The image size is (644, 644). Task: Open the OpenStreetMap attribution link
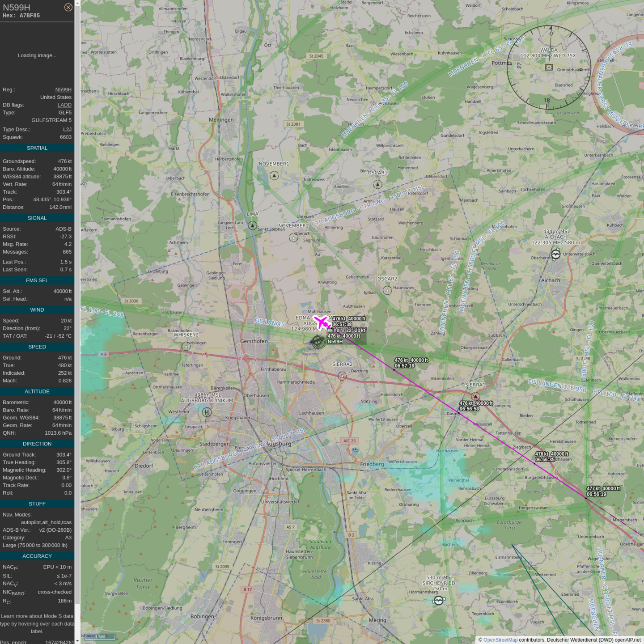pos(500,640)
